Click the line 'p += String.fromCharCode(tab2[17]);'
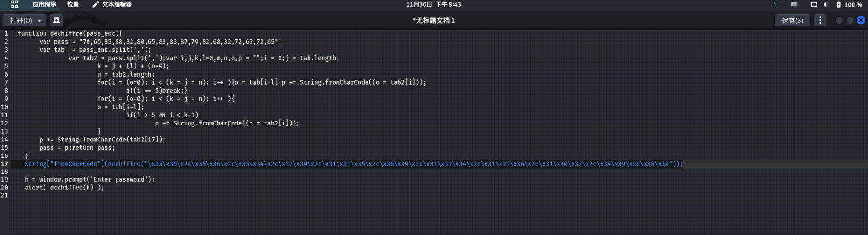868x235 pixels. (x=103, y=140)
